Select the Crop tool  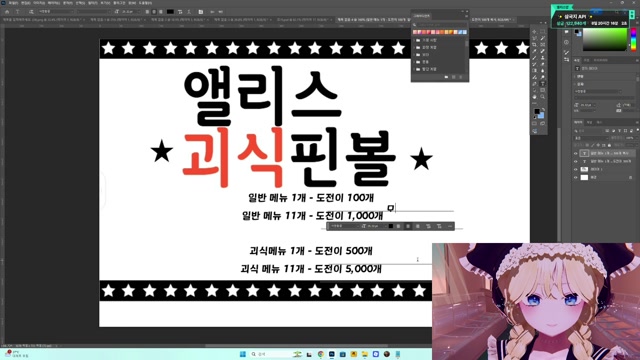pyautogui.click(x=534, y=44)
